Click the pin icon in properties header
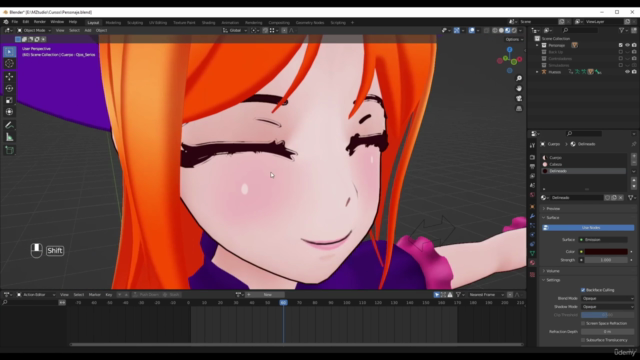Viewport: 640px width, 360px height. point(633,144)
